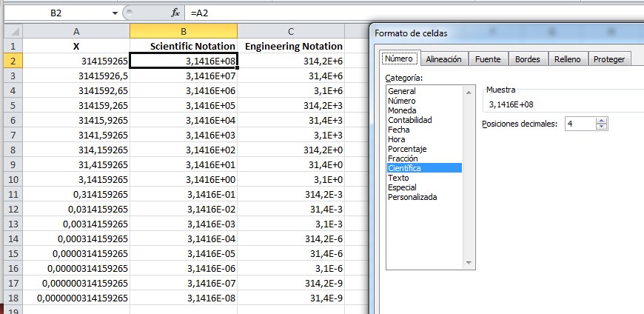The height and width of the screenshot is (314, 644).
Task: Click the Scientific Notation header cell
Action: 184,47
